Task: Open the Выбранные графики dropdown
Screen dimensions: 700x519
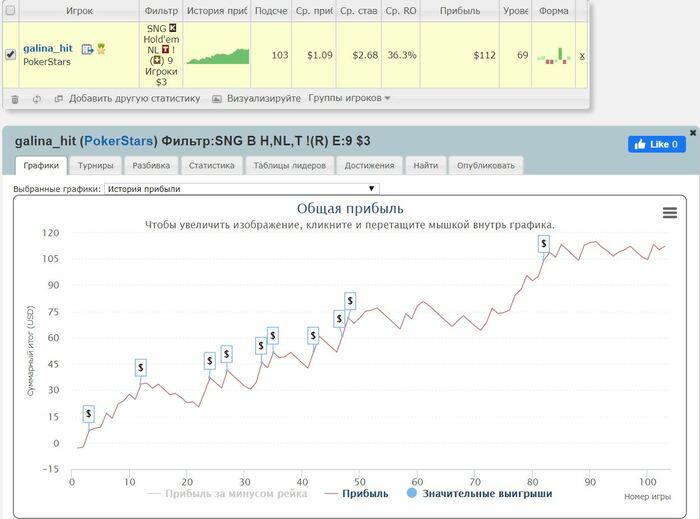Action: pyautogui.click(x=242, y=189)
